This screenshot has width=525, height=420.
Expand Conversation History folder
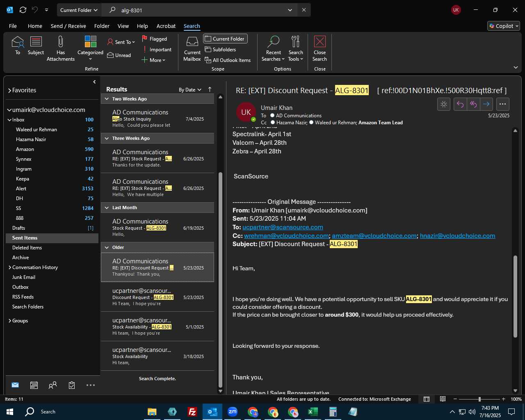(x=9, y=267)
